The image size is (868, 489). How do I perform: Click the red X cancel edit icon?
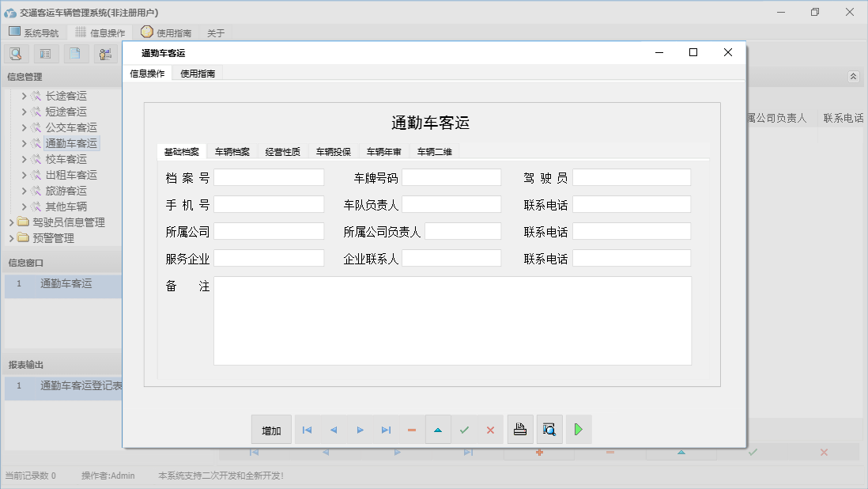490,430
